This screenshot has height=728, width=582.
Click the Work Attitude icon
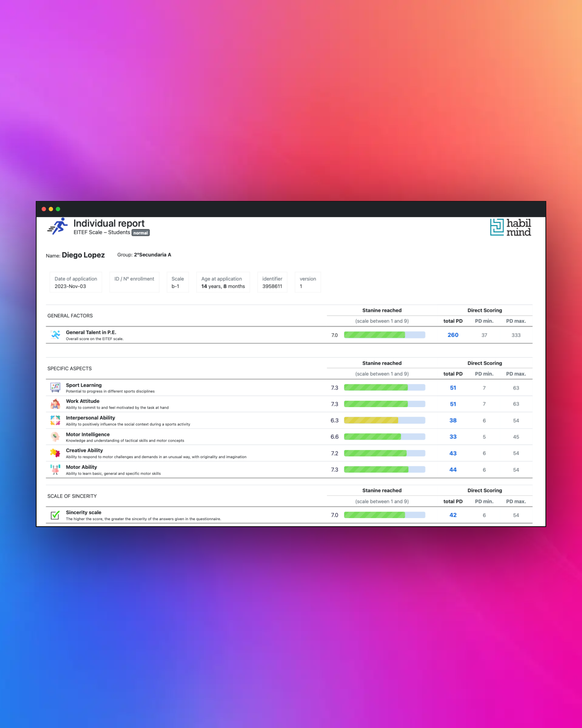click(55, 404)
